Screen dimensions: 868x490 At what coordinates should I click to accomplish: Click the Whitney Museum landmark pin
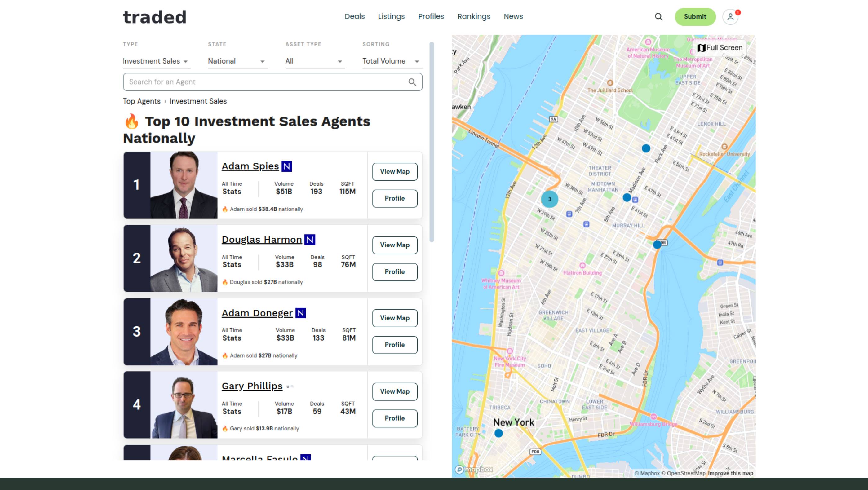(x=501, y=273)
